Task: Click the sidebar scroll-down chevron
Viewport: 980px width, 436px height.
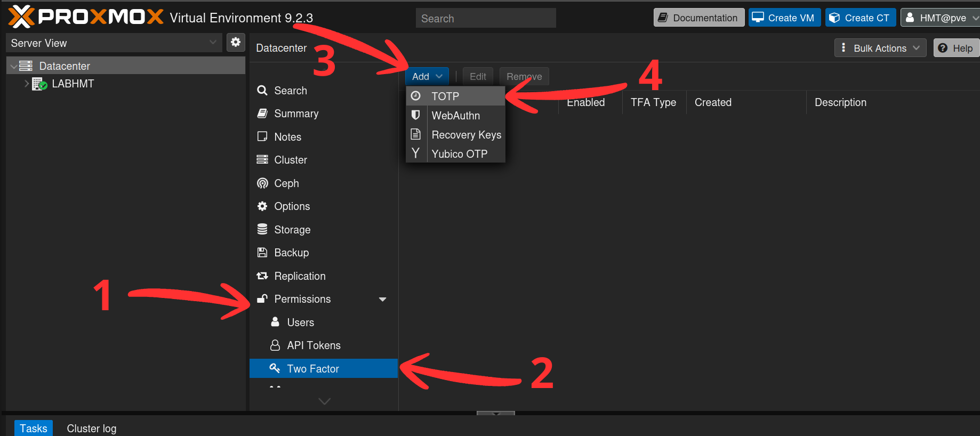Action: [324, 401]
